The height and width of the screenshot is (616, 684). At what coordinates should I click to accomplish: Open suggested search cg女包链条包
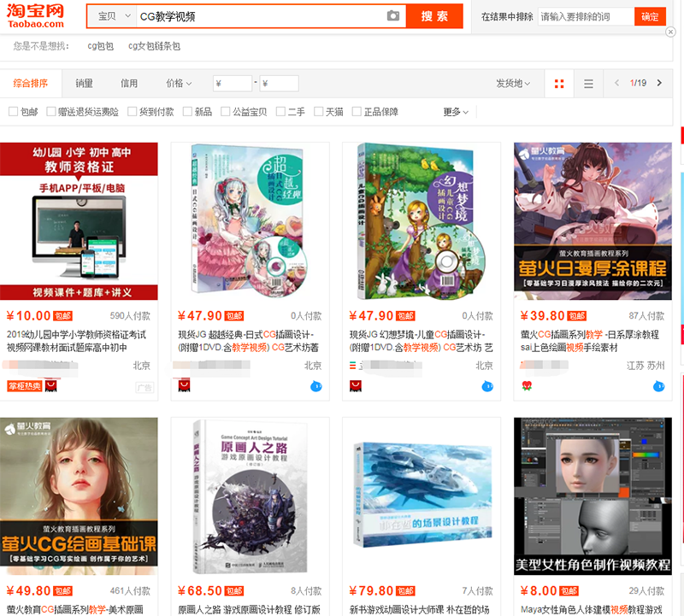pos(154,46)
